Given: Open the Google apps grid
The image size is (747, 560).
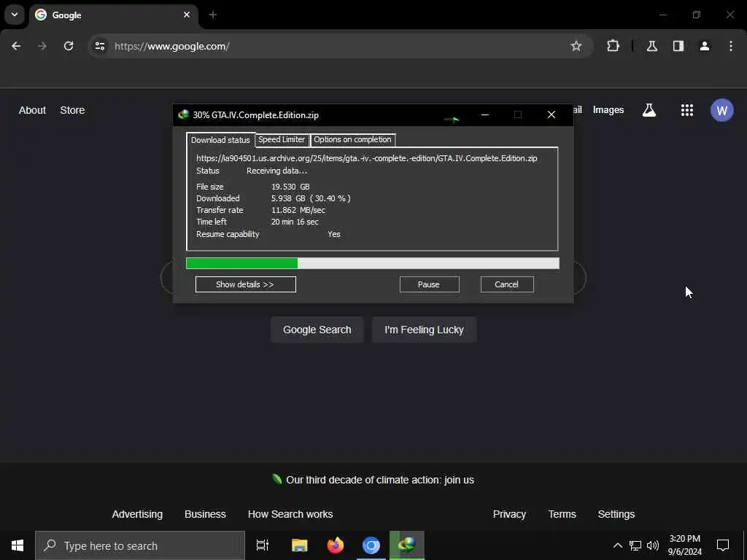Looking at the screenshot, I should 687,110.
